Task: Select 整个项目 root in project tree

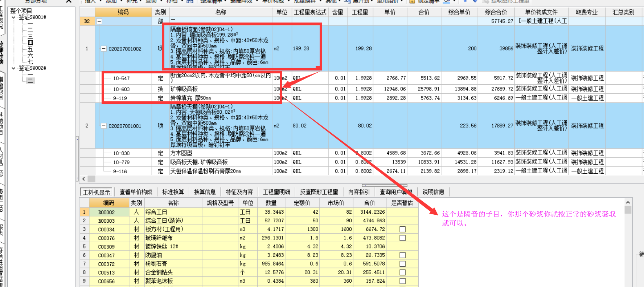Action: click(21, 11)
